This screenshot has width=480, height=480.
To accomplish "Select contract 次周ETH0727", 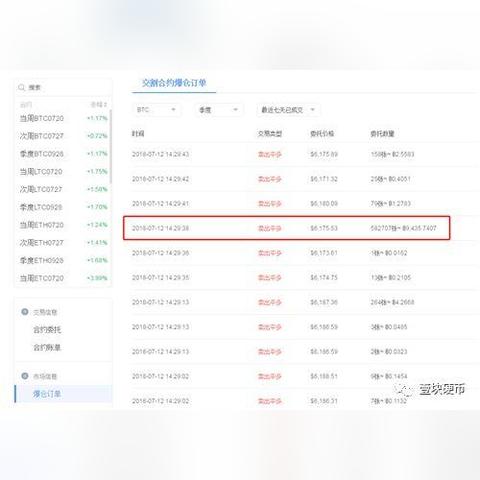I will pos(42,243).
